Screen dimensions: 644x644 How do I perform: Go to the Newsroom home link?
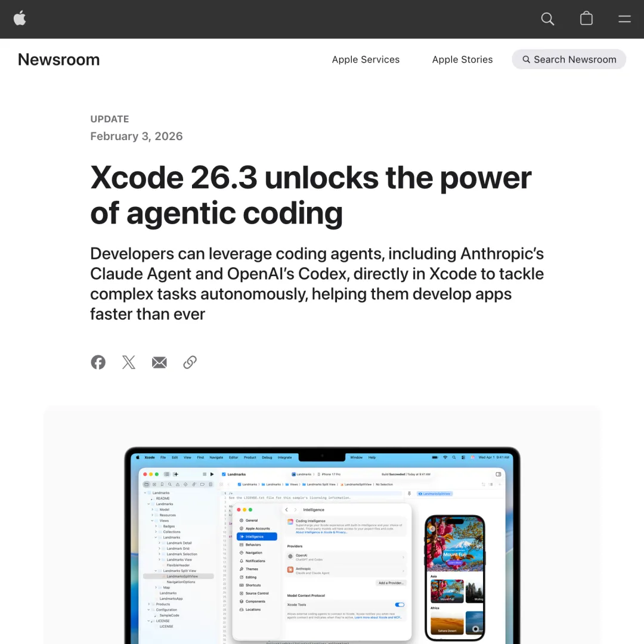[58, 60]
